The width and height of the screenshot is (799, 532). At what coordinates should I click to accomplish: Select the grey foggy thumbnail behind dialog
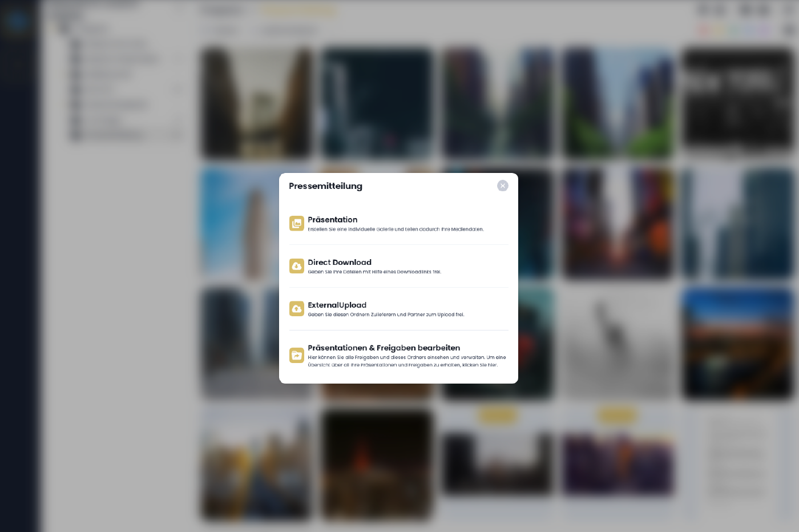618,341
